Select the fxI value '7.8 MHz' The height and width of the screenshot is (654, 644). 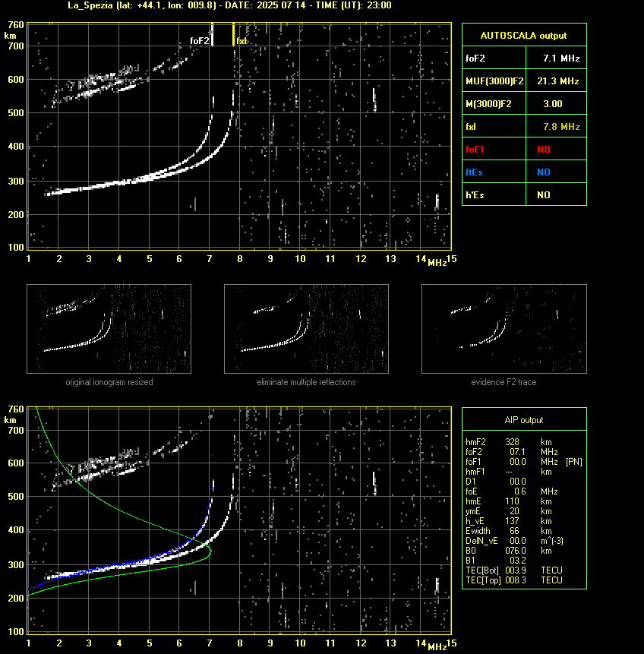coord(561,126)
